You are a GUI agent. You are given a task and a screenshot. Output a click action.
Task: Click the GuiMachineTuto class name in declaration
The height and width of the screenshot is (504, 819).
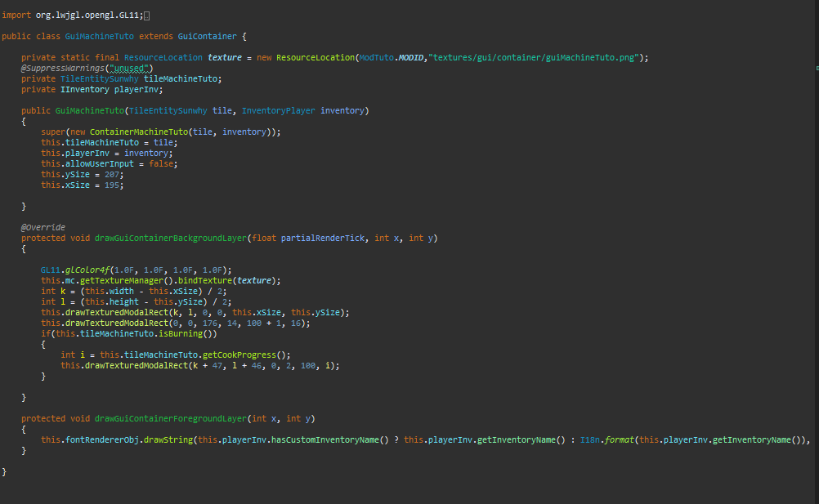click(x=100, y=37)
